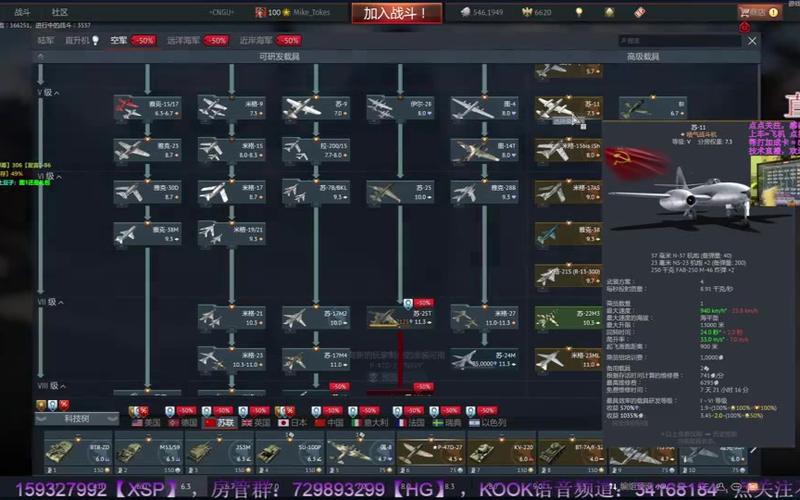This screenshot has height=500, width=800.
Task: Select the Su-25T aircraft card
Action: pos(400,317)
